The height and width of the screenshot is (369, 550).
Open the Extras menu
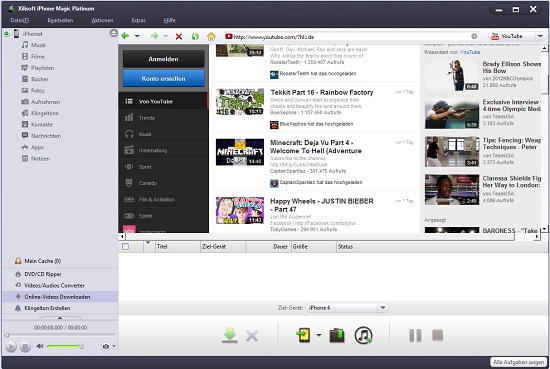click(x=139, y=20)
